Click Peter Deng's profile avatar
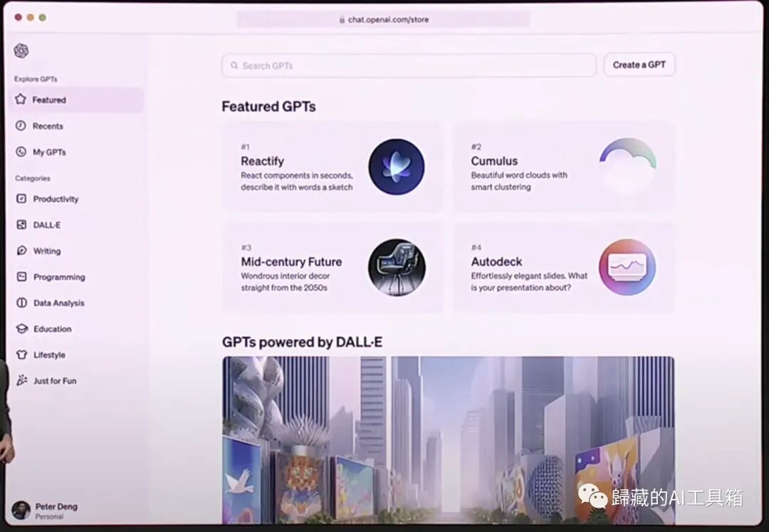769x532 pixels. [x=21, y=511]
